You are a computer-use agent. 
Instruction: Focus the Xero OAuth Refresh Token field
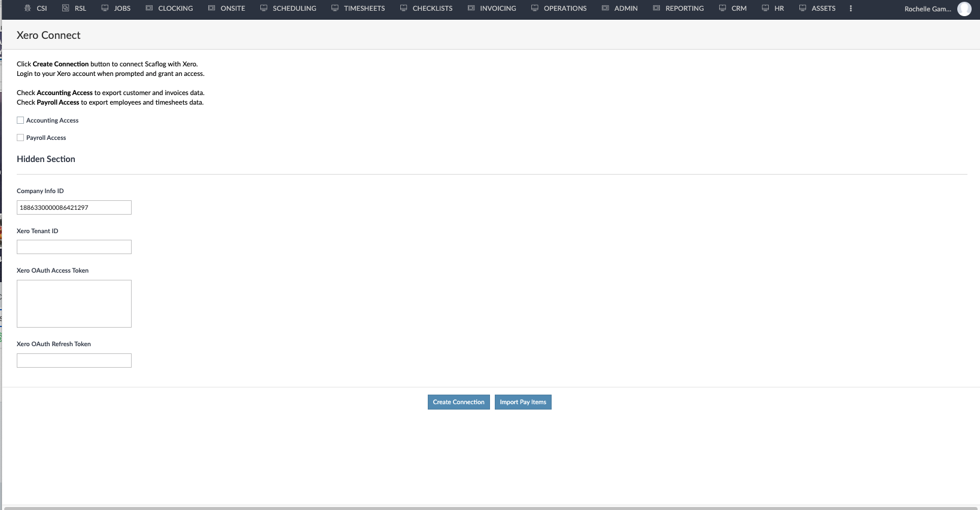(x=74, y=361)
